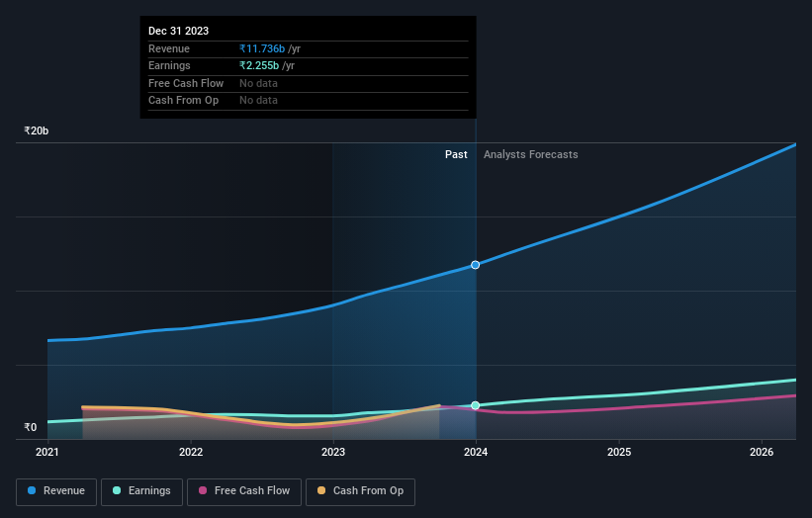This screenshot has width=812, height=518.
Task: Click the ₹2.255b earnings value
Action: point(259,65)
